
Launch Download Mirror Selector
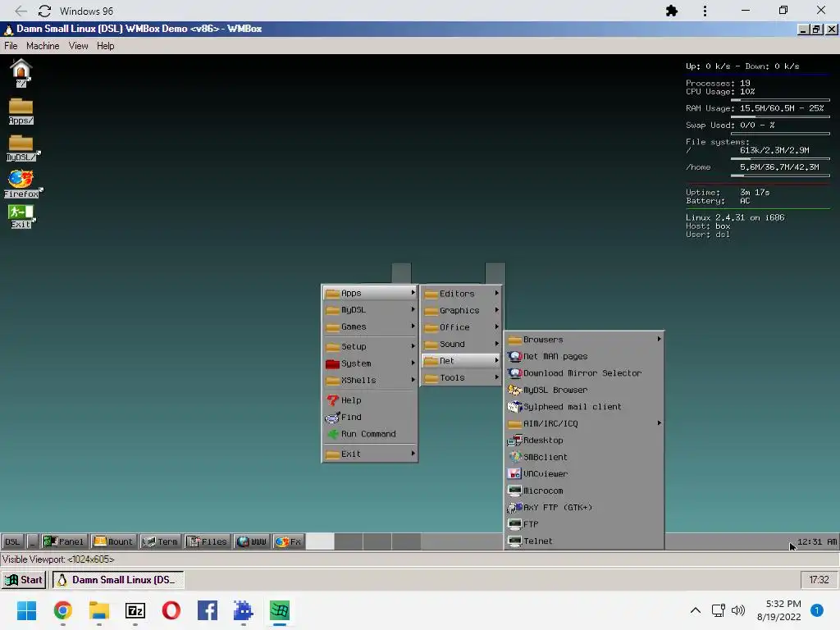(584, 373)
